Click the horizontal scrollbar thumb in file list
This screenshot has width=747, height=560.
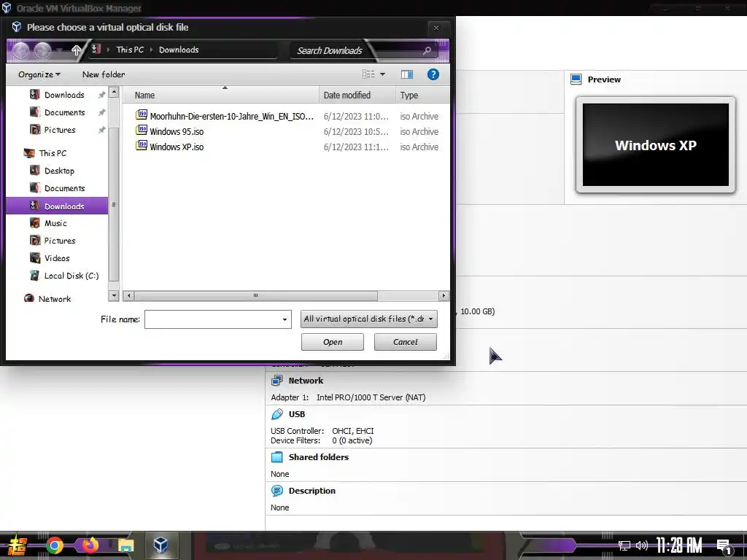[256, 296]
